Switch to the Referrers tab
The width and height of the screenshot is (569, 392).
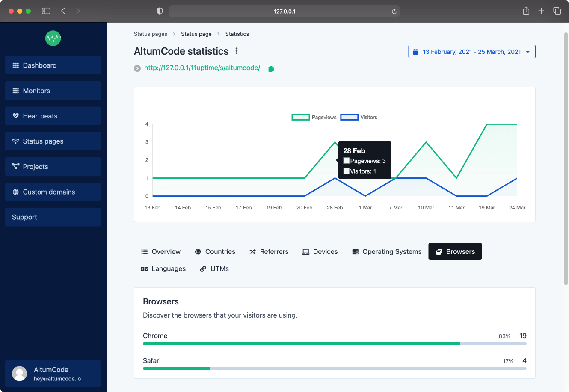pos(269,251)
